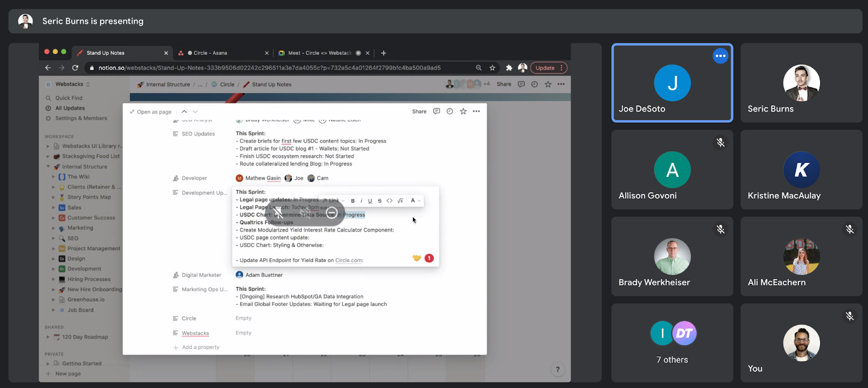Click browser address bar URL
The height and width of the screenshot is (388, 868).
coord(270,68)
